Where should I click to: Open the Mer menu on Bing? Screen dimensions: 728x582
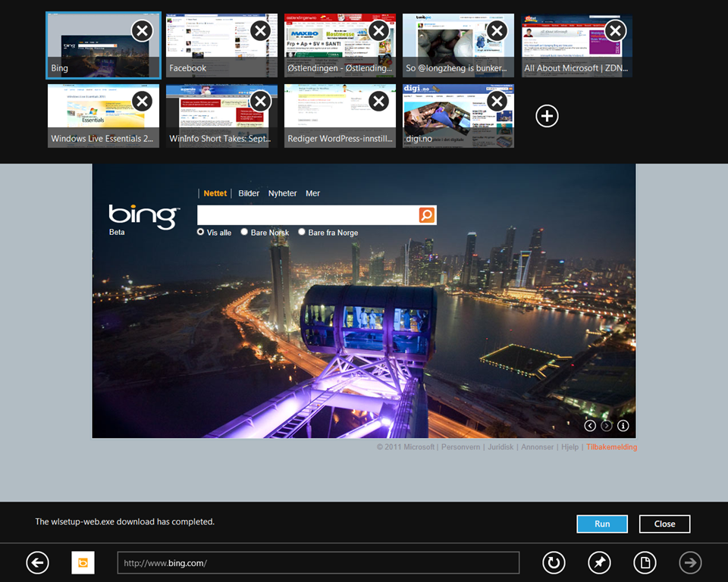(312, 193)
